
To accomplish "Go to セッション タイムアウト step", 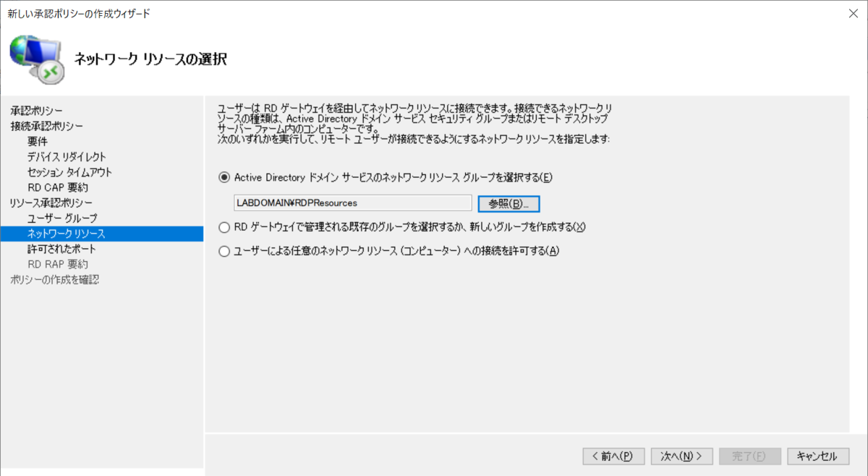I will pyautogui.click(x=69, y=172).
